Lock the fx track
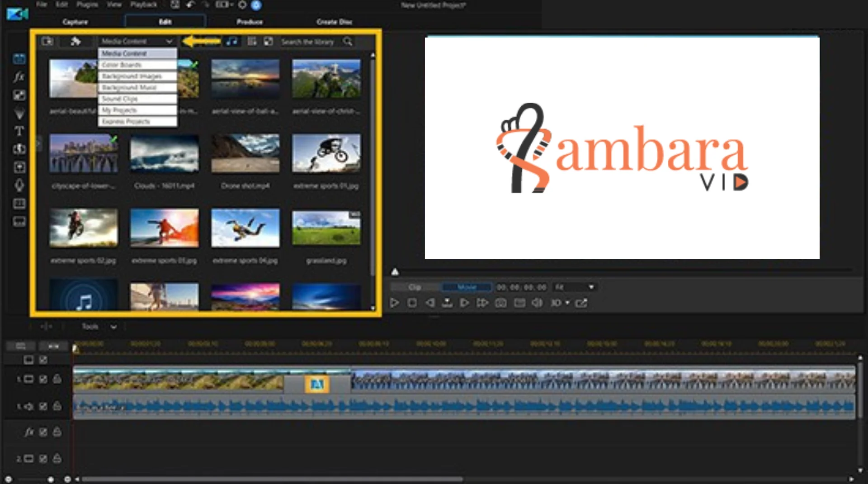The image size is (868, 484). [x=57, y=432]
